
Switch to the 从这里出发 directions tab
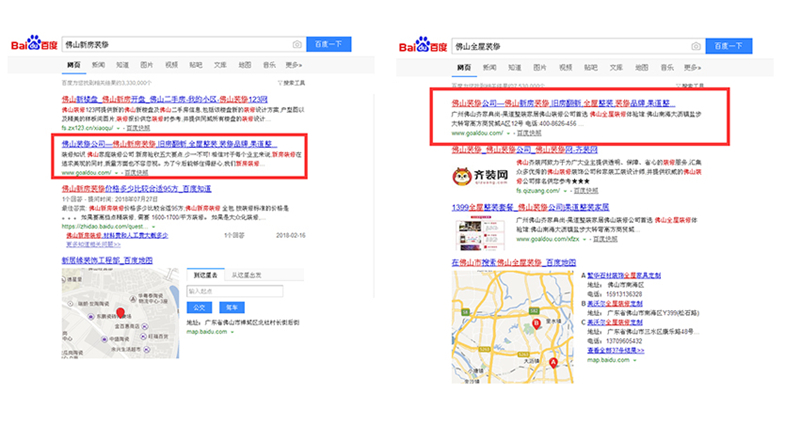pyautogui.click(x=246, y=275)
